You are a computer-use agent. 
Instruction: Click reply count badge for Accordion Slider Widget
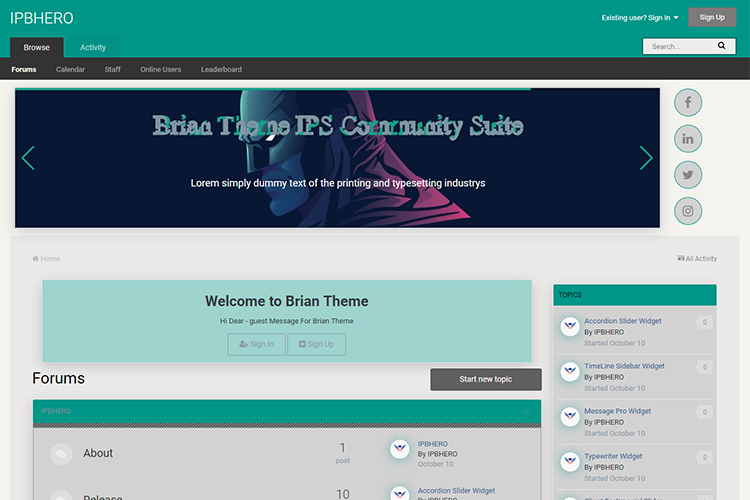(x=704, y=322)
